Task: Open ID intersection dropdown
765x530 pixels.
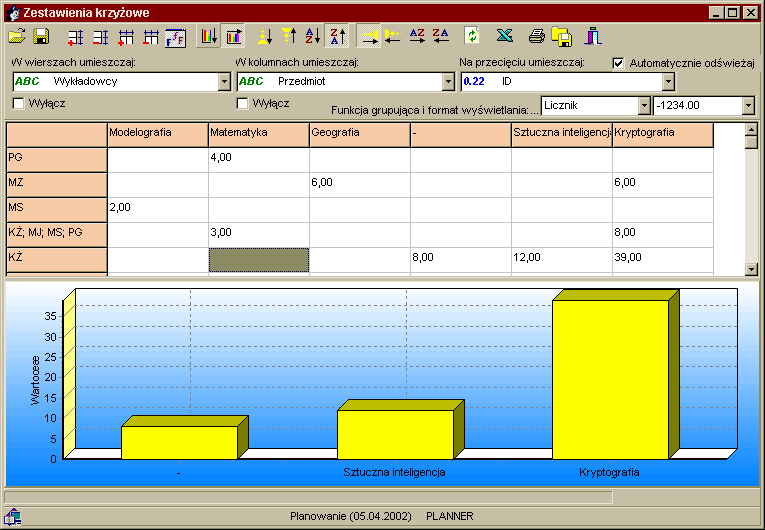Action: click(x=668, y=82)
